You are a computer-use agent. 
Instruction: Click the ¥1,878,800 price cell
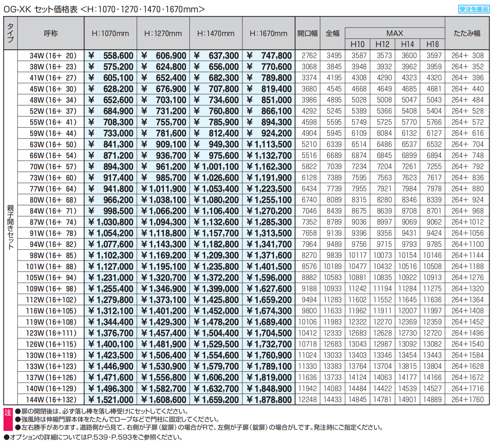(269, 399)
